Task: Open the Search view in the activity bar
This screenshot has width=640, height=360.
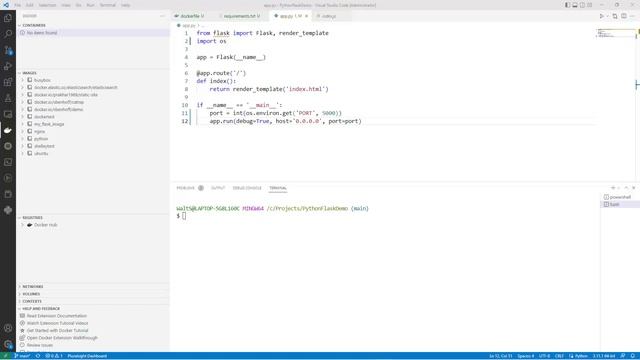Action: [x=8, y=34]
